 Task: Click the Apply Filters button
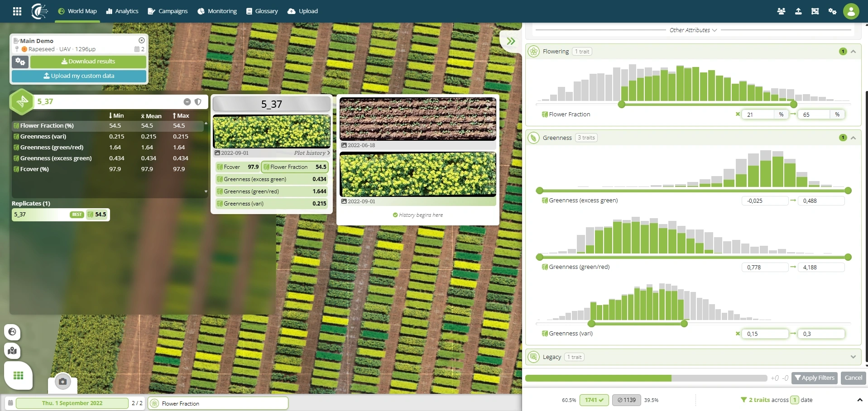[814, 378]
